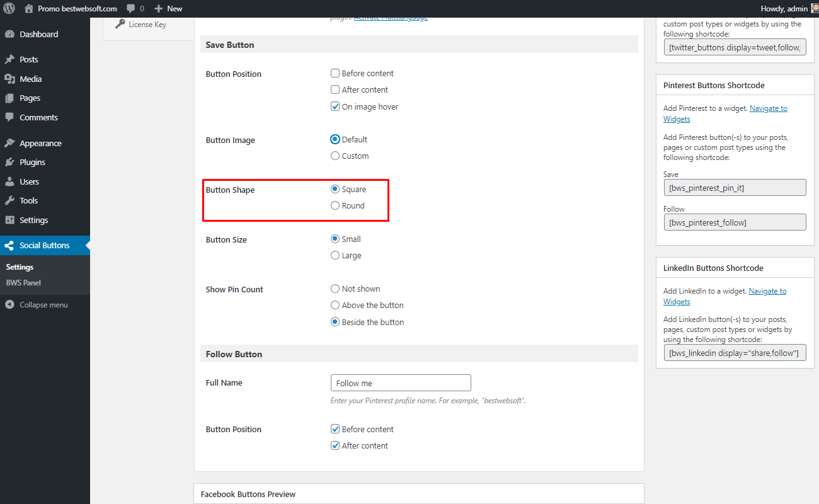Uncheck Before content under Follow Button
This screenshot has height=504, width=819.
(x=335, y=429)
